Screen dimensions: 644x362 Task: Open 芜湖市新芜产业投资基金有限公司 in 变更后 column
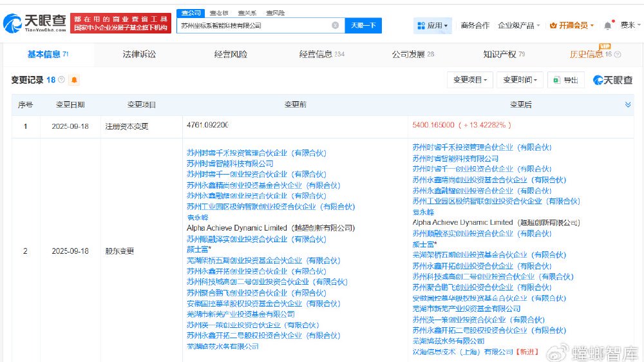click(466, 309)
